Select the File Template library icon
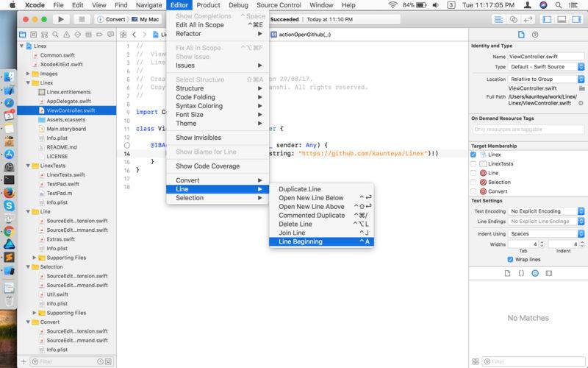588x368 pixels. 507,273
